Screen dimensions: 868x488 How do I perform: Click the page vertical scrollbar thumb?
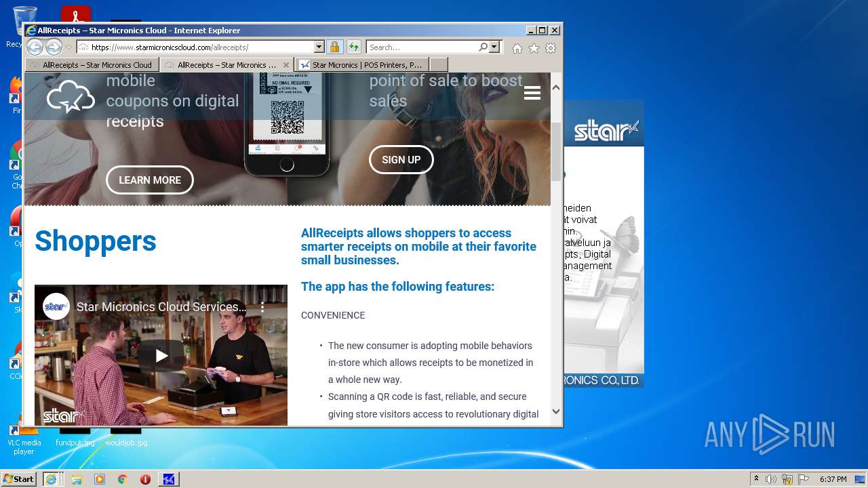tap(556, 151)
